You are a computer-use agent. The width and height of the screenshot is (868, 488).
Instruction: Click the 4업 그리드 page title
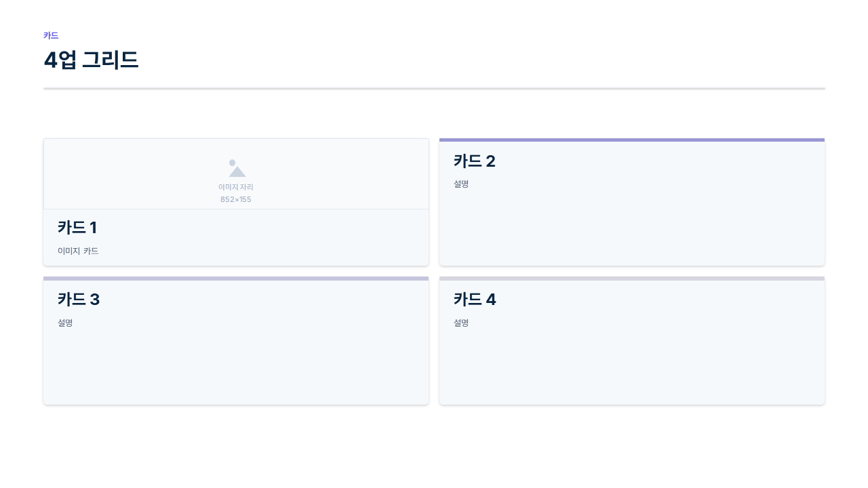(91, 60)
